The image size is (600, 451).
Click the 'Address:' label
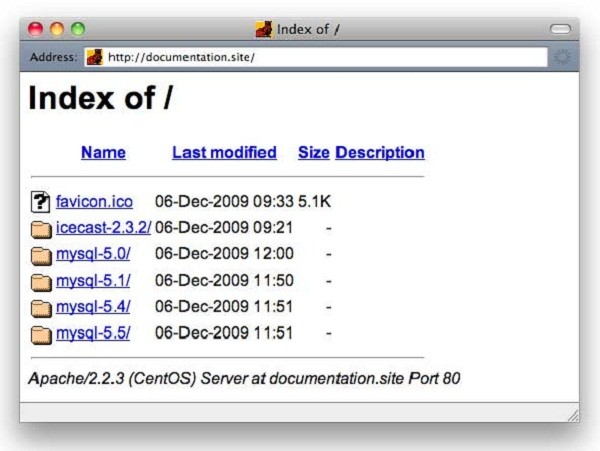click(54, 57)
